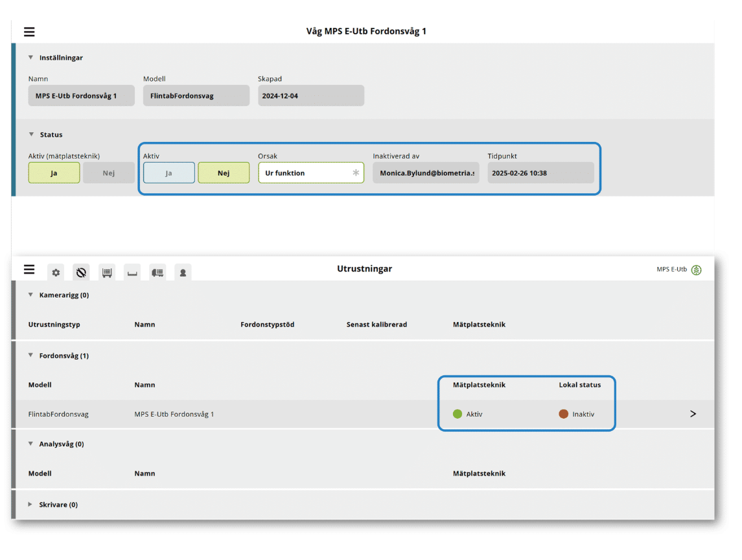Collapse the Fordonsvåg (1) section
The height and width of the screenshot is (560, 742).
[x=30, y=355]
